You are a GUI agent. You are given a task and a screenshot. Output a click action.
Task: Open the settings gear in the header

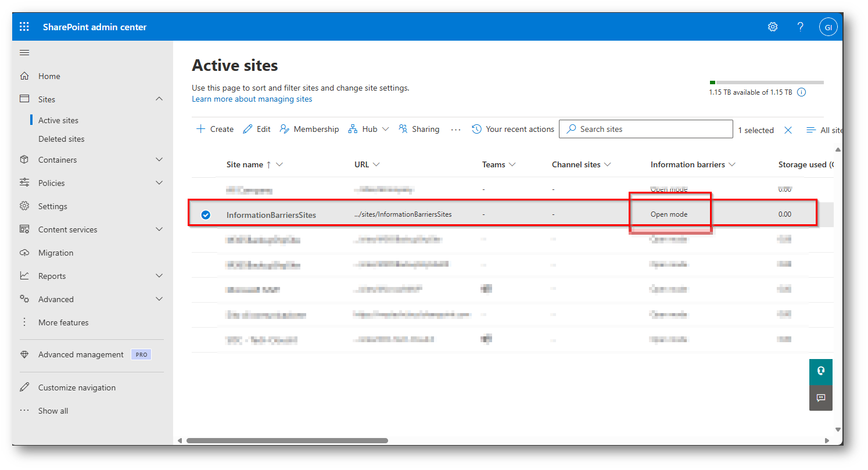tap(773, 27)
